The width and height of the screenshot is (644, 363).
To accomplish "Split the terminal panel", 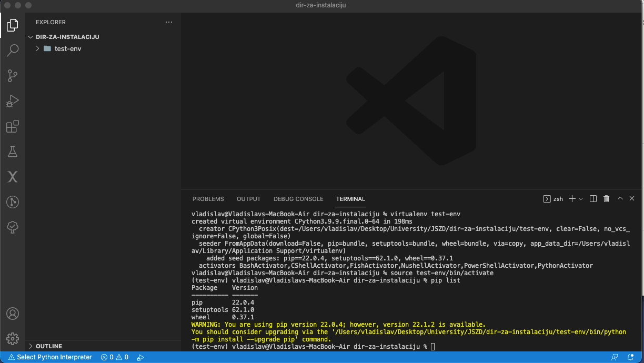I will click(x=593, y=199).
